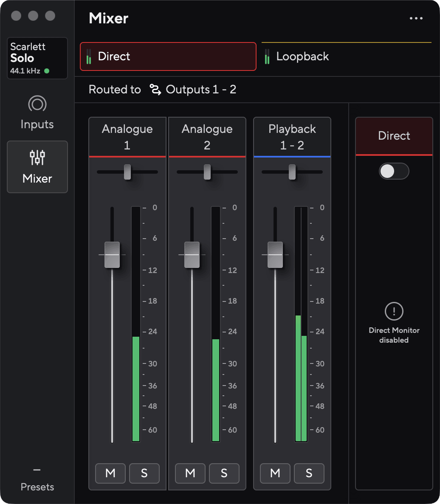440x504 pixels.
Task: Click the Routed to label
Action: coord(115,89)
